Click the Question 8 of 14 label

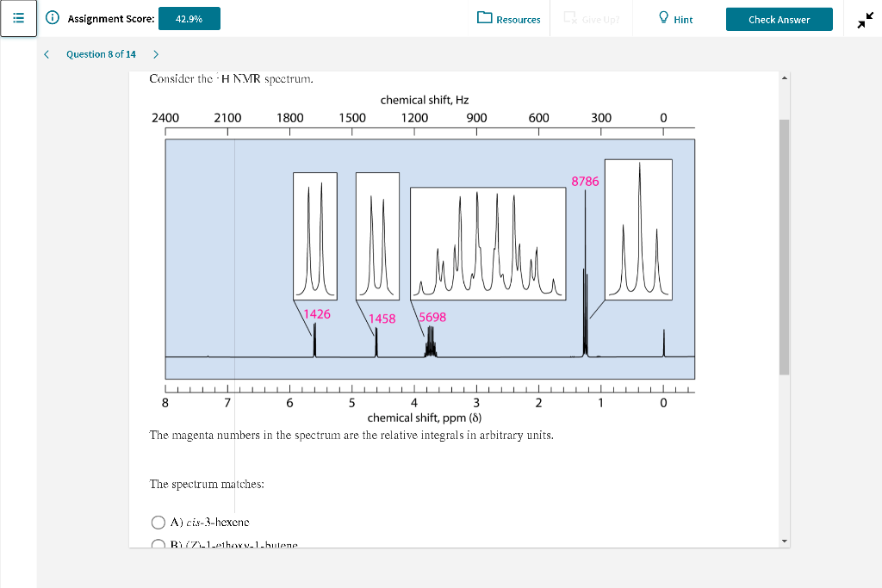101,53
